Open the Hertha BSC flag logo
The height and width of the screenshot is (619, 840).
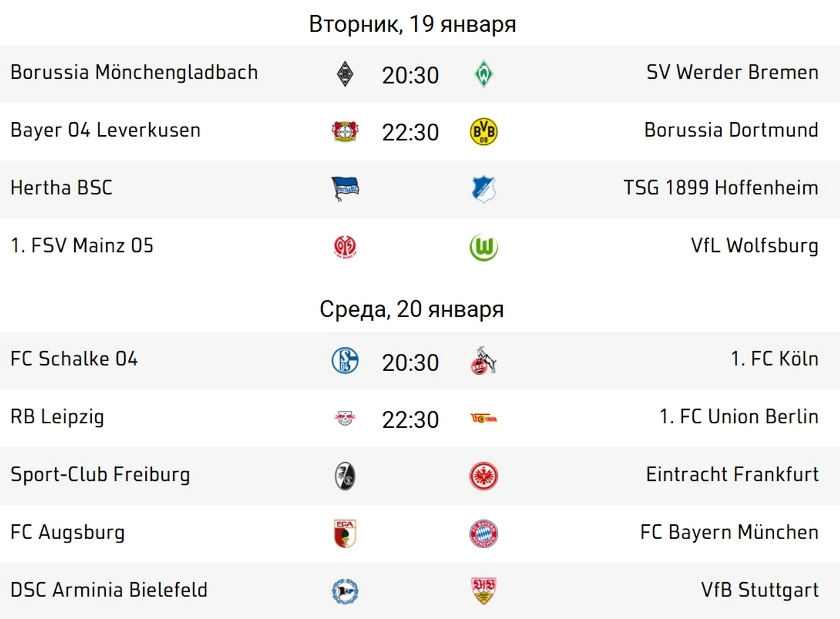click(345, 189)
